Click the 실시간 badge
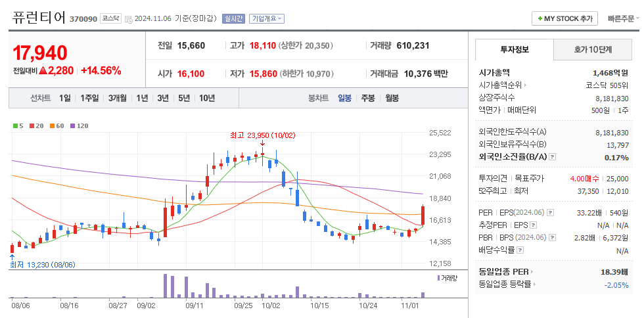644x318 pixels. [x=234, y=19]
